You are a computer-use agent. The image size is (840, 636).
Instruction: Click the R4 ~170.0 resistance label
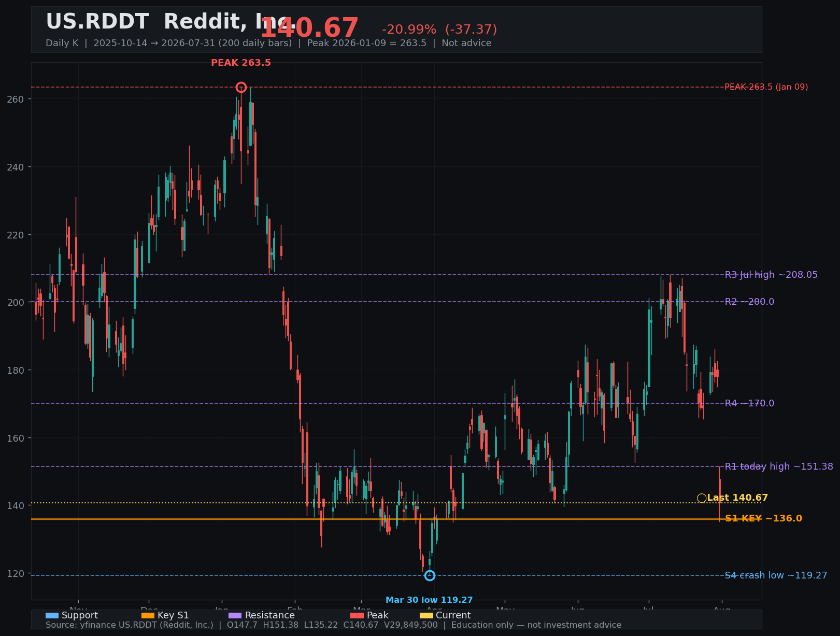click(x=749, y=403)
